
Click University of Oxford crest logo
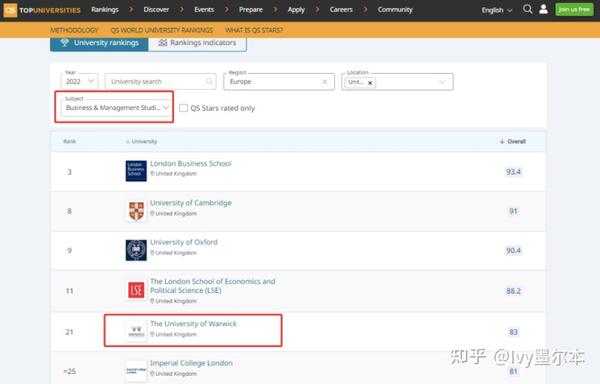[x=136, y=250]
